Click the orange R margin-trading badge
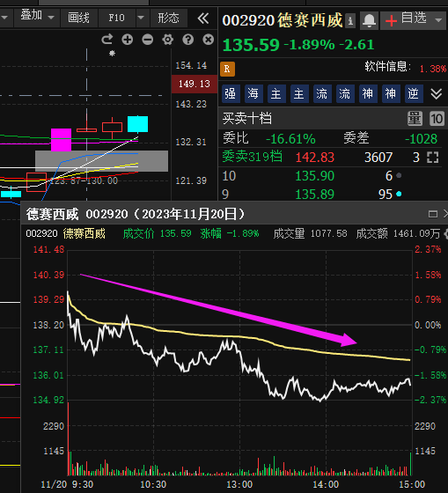Viewport: 448px width, 493px height. click(227, 70)
